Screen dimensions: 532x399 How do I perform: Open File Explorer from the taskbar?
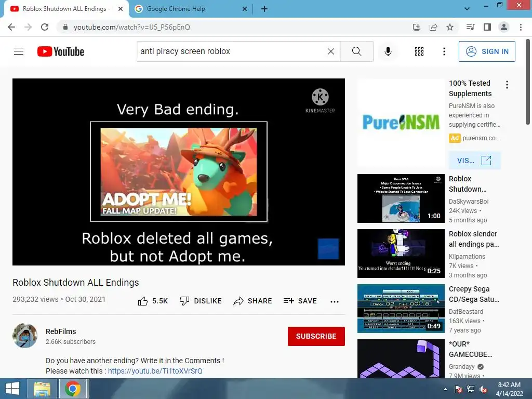pos(42,389)
